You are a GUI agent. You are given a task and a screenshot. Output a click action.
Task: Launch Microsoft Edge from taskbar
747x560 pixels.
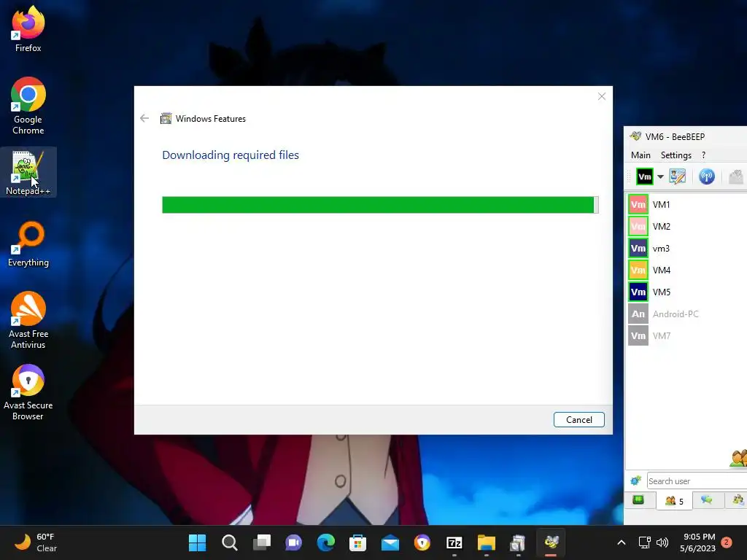coord(326,542)
